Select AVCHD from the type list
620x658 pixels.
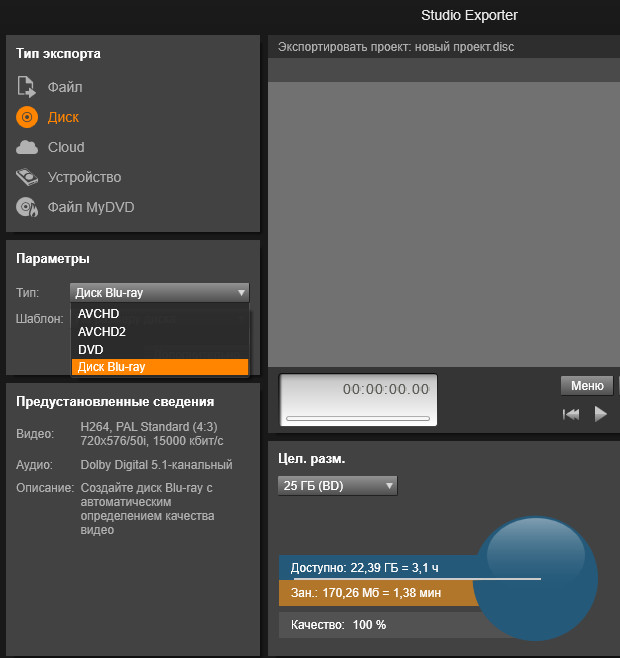pos(160,313)
